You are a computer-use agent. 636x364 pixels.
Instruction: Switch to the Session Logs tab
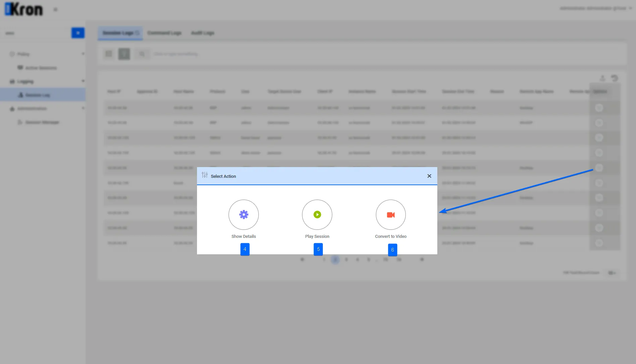[120, 33]
